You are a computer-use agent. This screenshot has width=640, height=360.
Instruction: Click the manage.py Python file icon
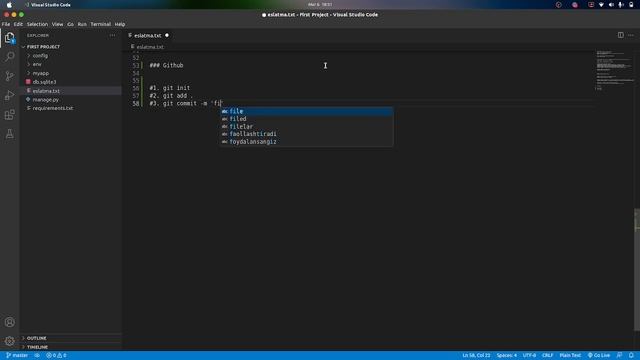point(28,100)
